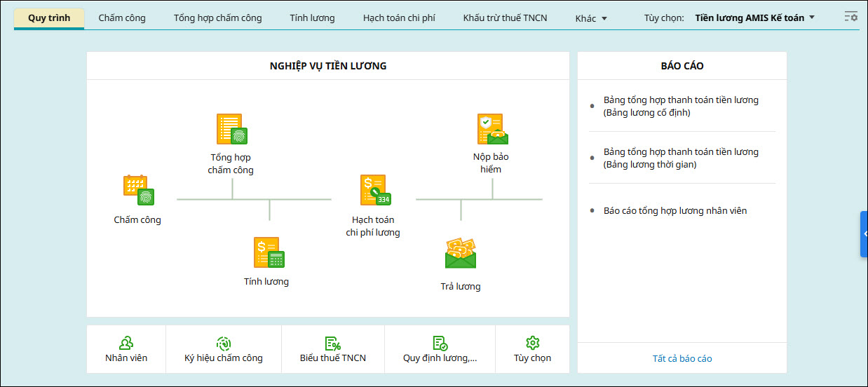Open Báo cáo tổng hợp lương nhân viên

tap(675, 210)
